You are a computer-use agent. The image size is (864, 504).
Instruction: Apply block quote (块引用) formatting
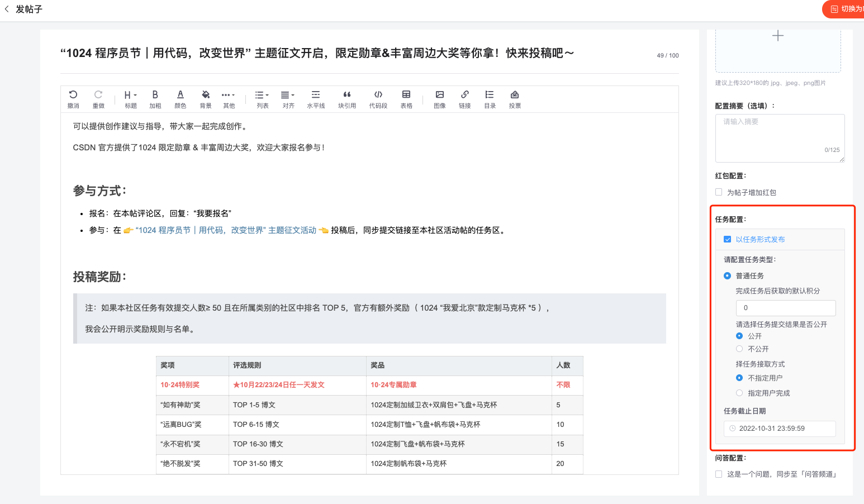pos(346,98)
